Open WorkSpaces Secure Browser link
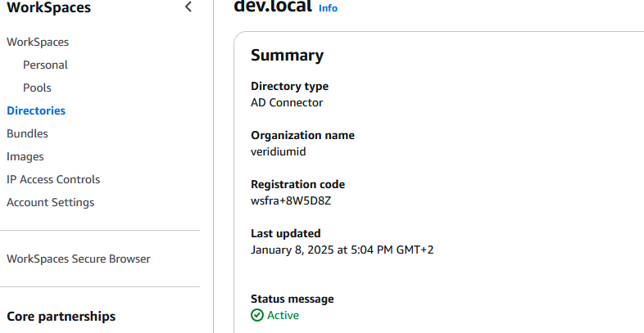This screenshot has width=644, height=333. pyautogui.click(x=79, y=259)
